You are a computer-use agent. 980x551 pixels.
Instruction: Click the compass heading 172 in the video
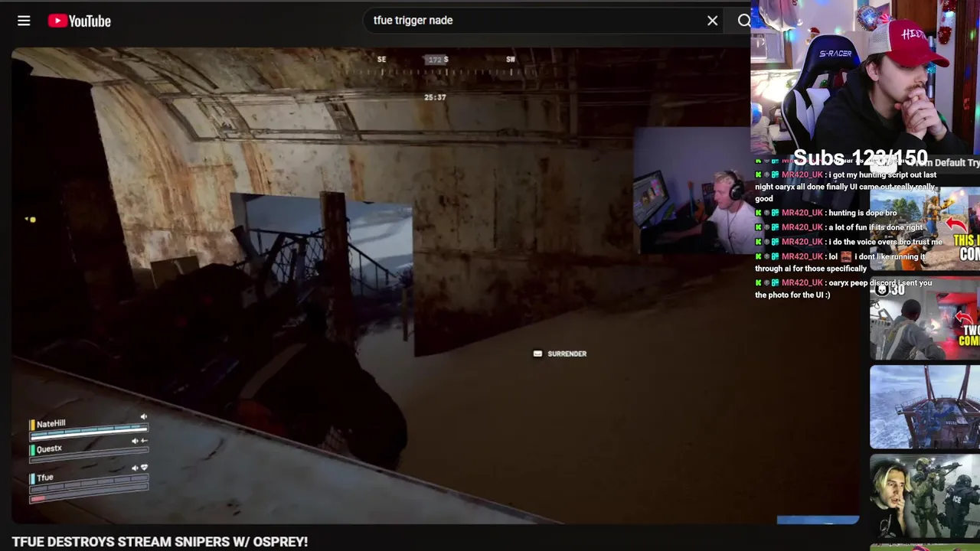(x=436, y=60)
